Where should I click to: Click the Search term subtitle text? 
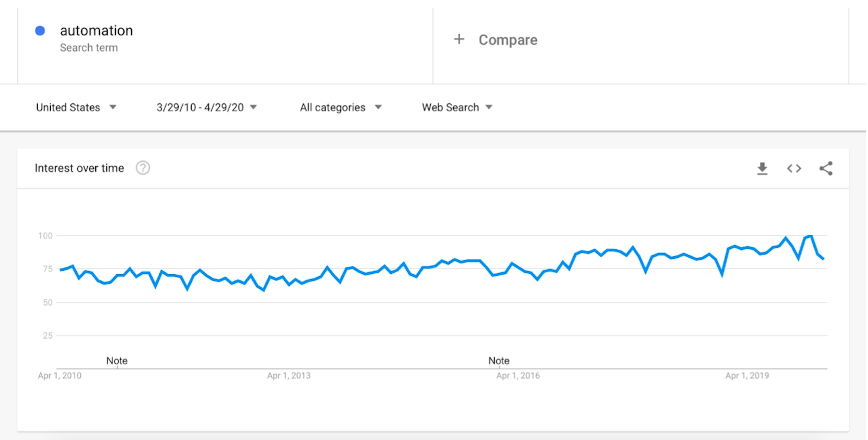pyautogui.click(x=89, y=47)
